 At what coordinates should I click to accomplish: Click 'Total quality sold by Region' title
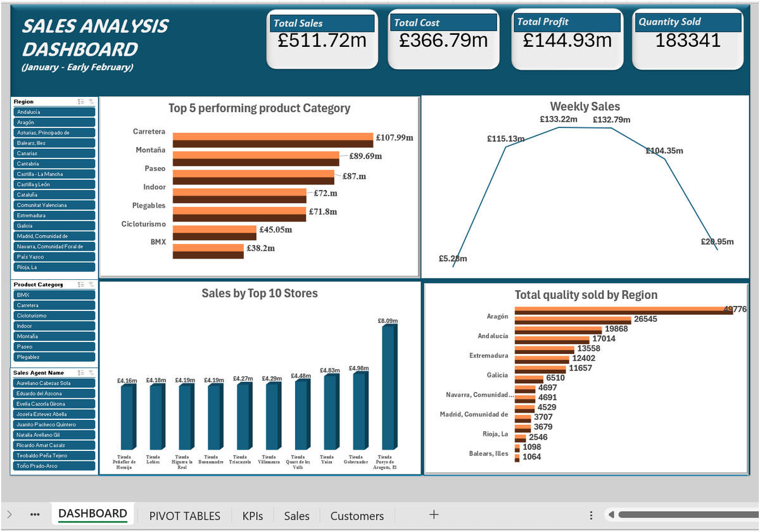[x=586, y=294]
